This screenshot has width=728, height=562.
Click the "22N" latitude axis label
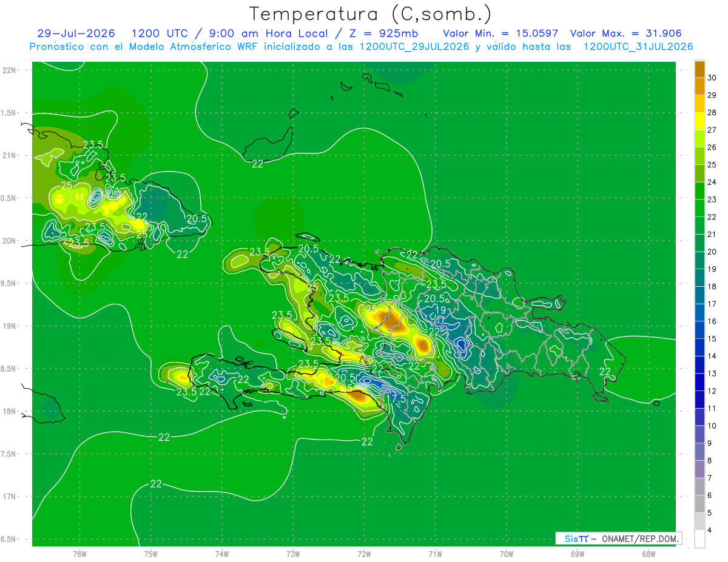pyautogui.click(x=9, y=70)
